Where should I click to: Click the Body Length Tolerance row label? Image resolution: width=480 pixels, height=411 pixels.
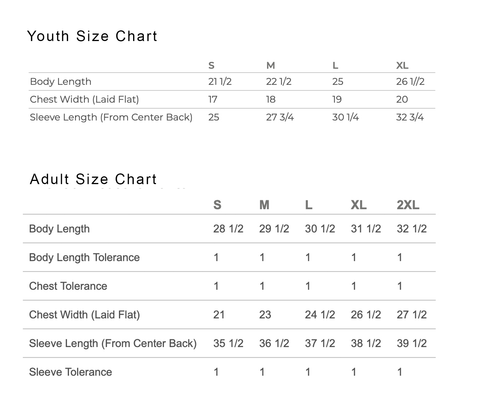click(84, 257)
